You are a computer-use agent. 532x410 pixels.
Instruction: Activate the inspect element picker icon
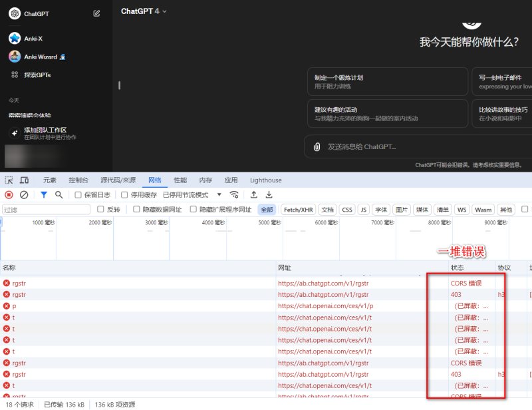click(x=9, y=180)
